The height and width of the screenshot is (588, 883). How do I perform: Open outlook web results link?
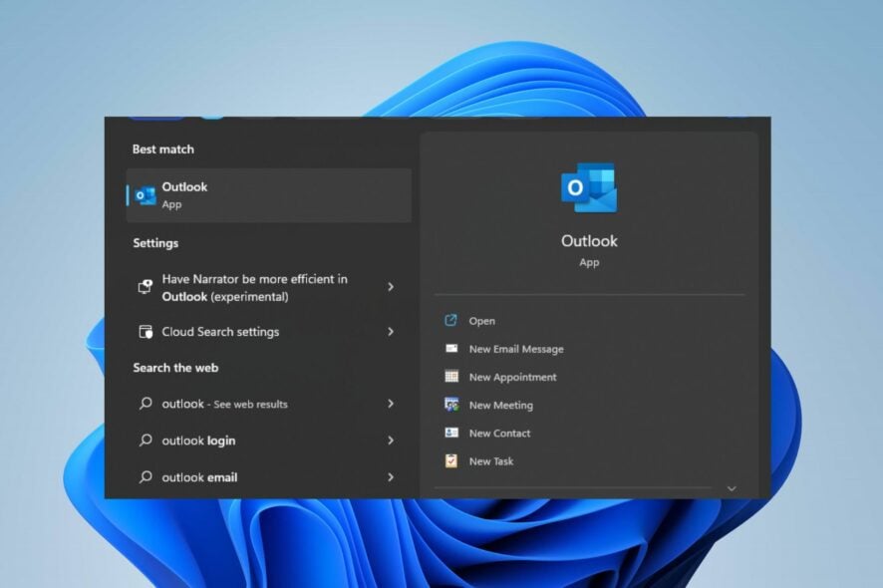pos(224,404)
